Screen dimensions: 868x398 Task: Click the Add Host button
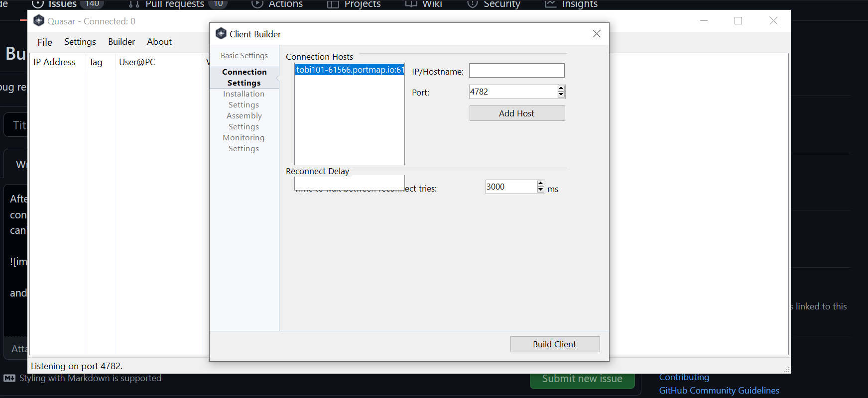[517, 113]
